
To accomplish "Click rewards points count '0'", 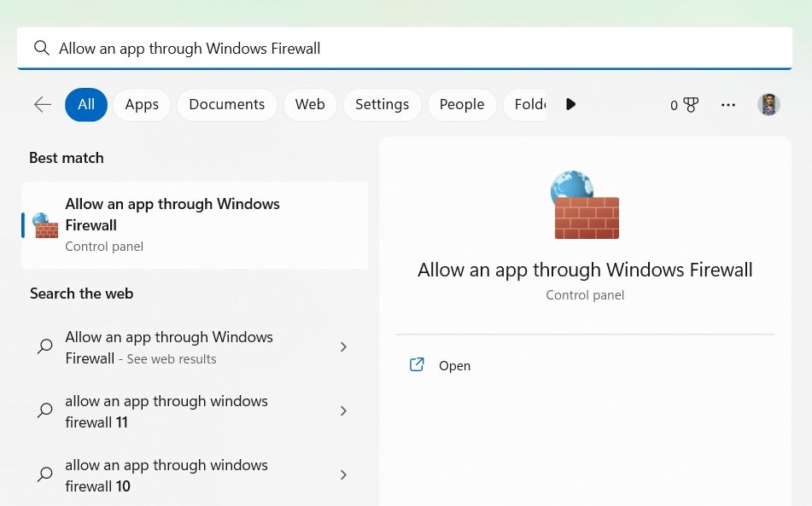I will click(674, 106).
